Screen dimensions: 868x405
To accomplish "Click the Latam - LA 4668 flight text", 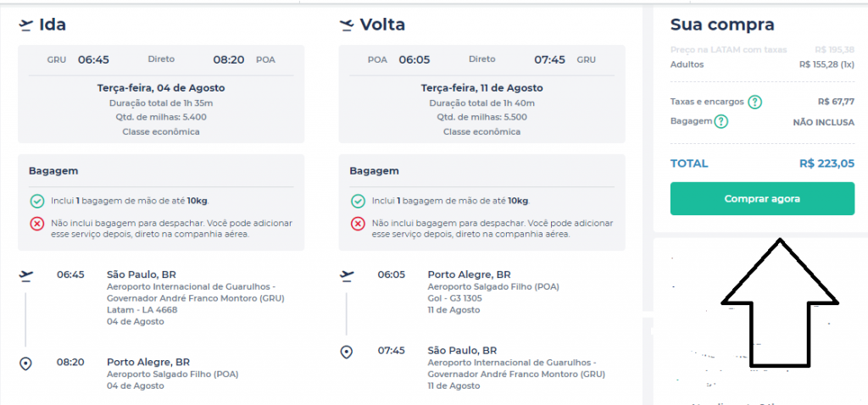I will tap(142, 310).
